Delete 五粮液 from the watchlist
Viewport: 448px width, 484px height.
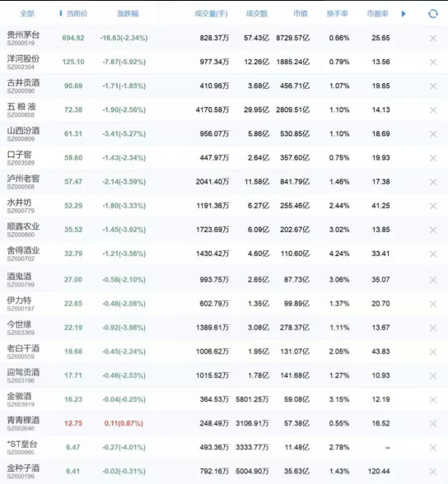[x=433, y=110]
